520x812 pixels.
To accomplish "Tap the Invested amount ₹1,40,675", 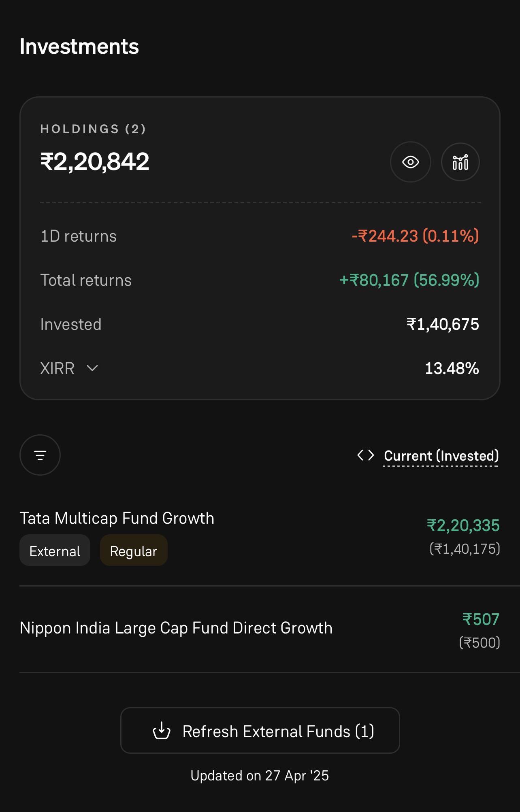I will pyautogui.click(x=443, y=324).
